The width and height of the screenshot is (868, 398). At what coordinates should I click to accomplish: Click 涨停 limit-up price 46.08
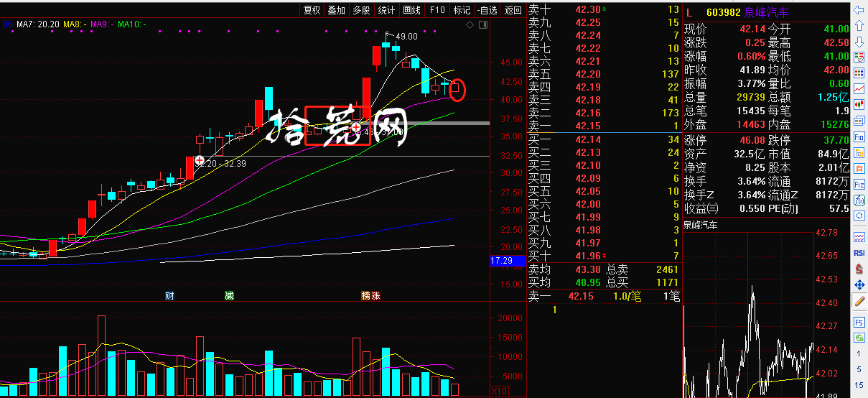coord(753,139)
